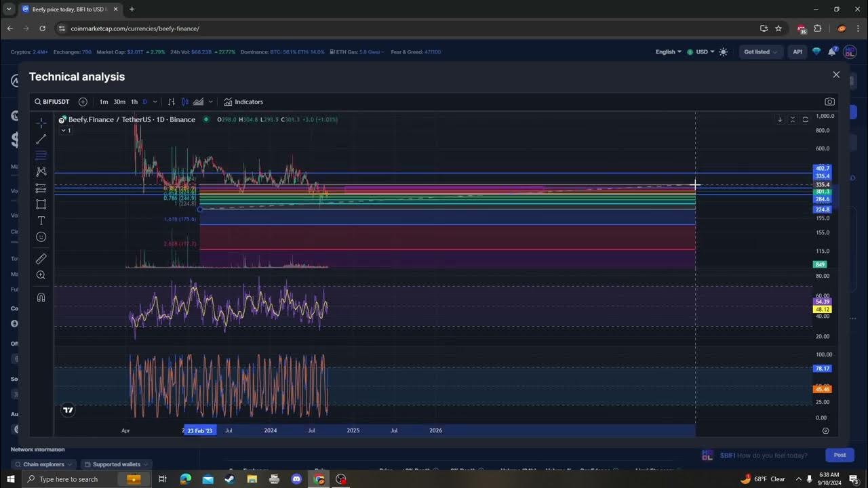Bookmark this page with star icon
This screenshot has width=868, height=488.
click(x=778, y=28)
